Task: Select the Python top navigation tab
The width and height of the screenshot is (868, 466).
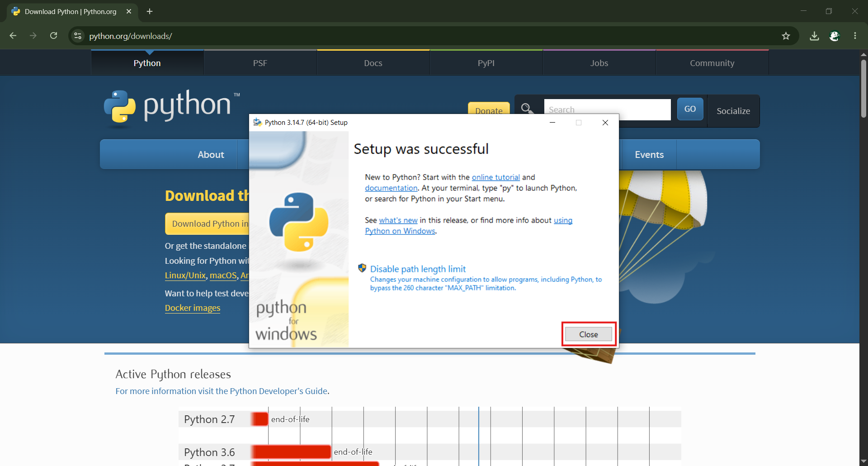Action: [x=147, y=63]
